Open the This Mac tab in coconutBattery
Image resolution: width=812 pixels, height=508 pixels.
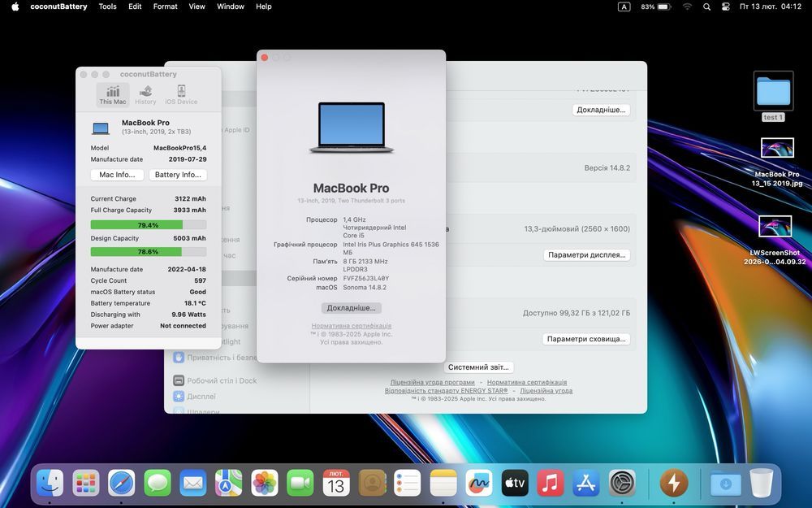[112, 95]
